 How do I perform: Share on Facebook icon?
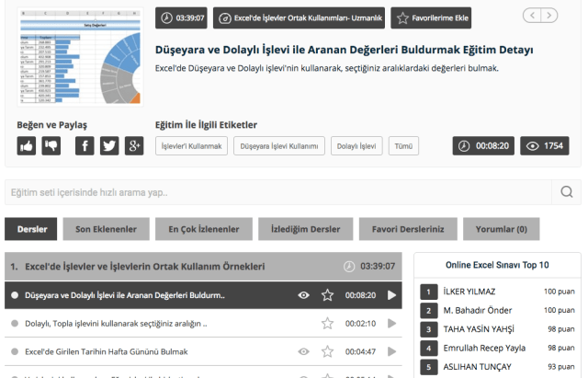[x=85, y=146]
